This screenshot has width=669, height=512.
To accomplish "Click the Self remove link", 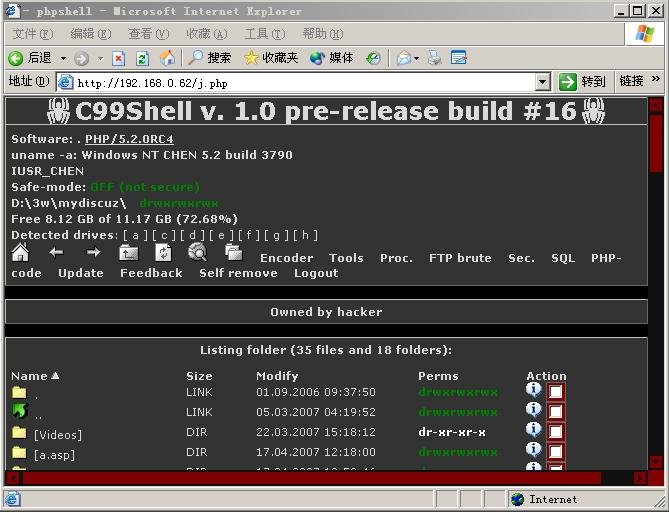I will [238, 273].
